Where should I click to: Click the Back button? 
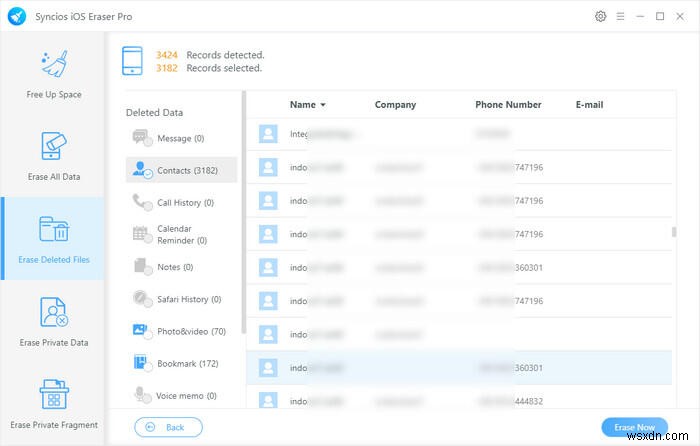(x=168, y=427)
